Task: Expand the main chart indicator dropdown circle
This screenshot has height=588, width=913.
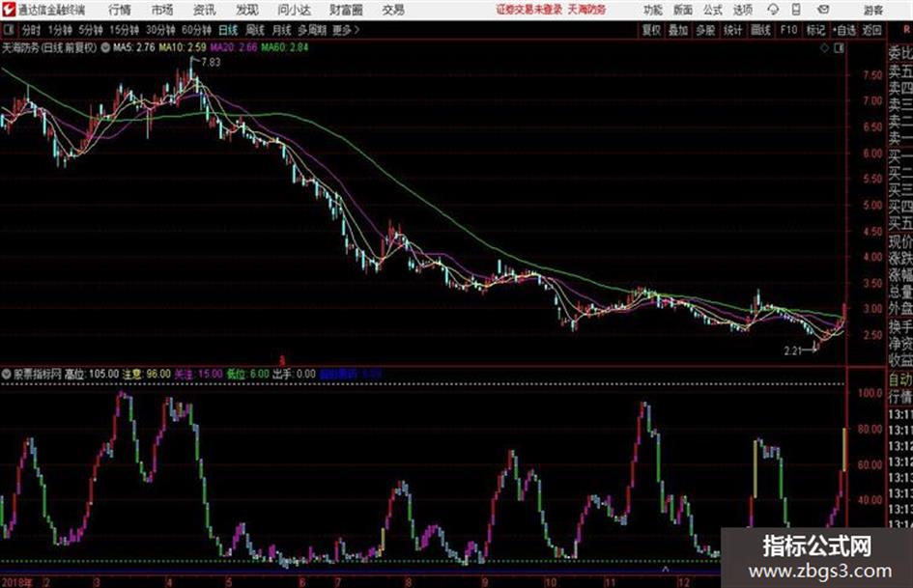Action: 105,48
